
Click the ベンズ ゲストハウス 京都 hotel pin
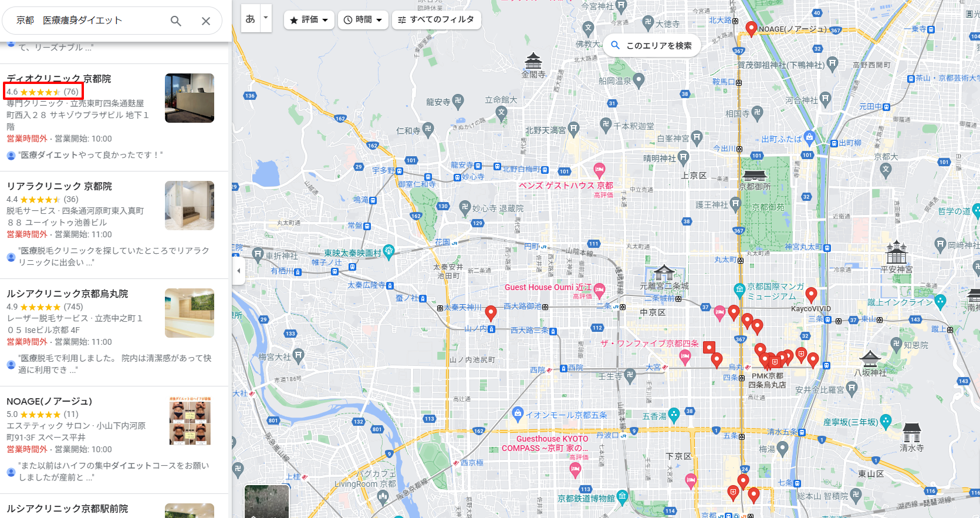[599, 171]
